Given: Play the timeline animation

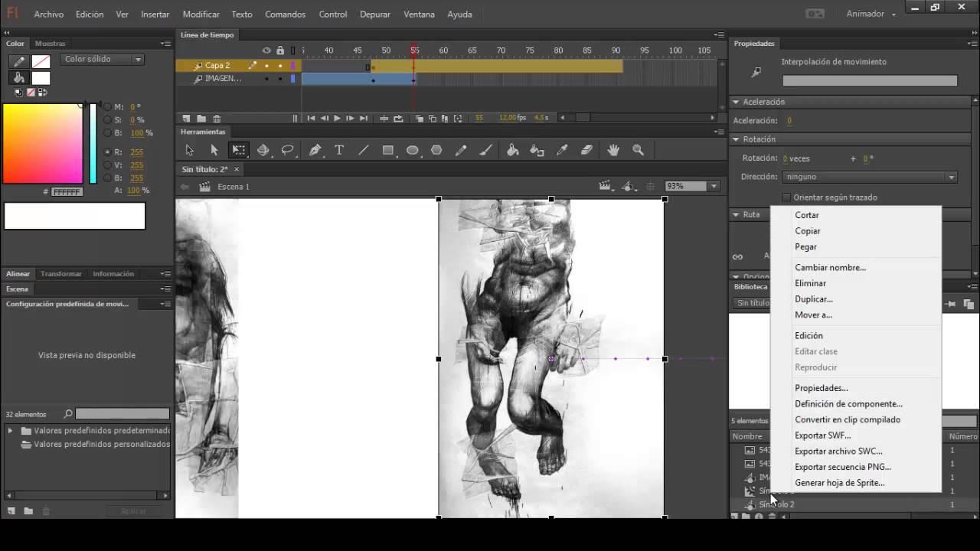Looking at the screenshot, I should coord(337,119).
